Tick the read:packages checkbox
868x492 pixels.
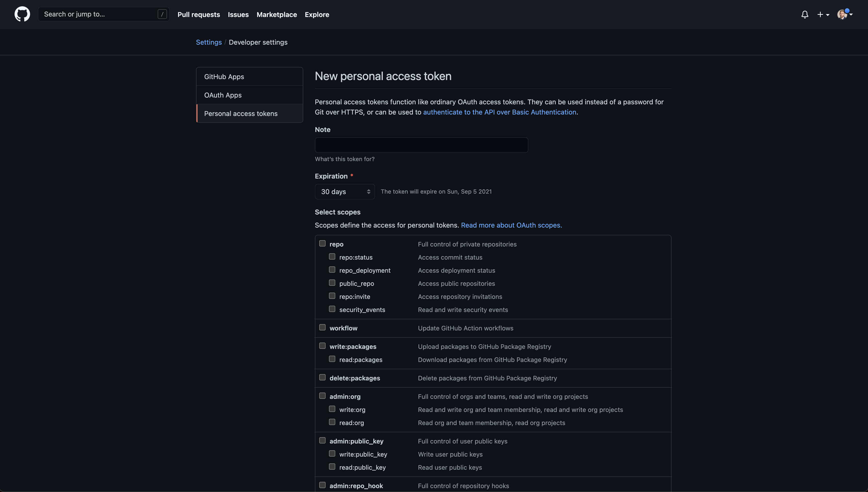click(x=332, y=359)
